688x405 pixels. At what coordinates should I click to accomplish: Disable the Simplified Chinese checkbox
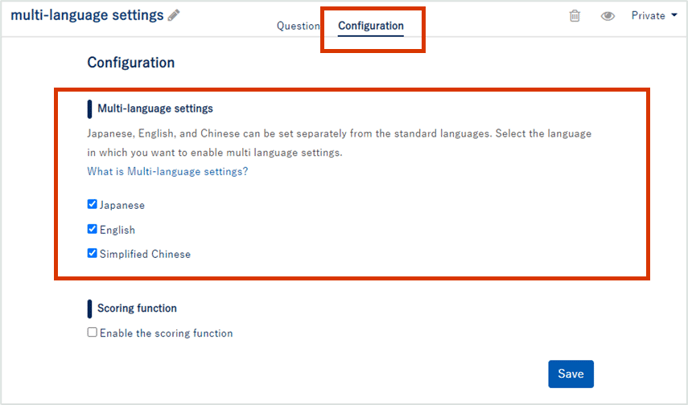click(92, 253)
